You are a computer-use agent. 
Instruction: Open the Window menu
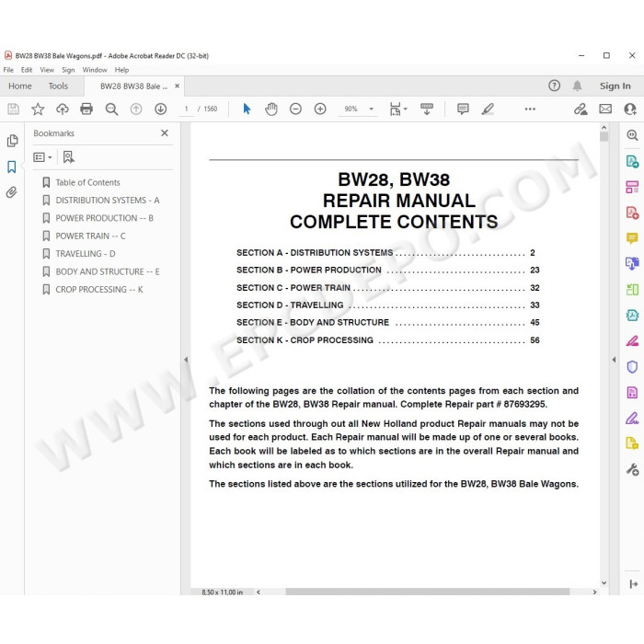click(x=95, y=70)
